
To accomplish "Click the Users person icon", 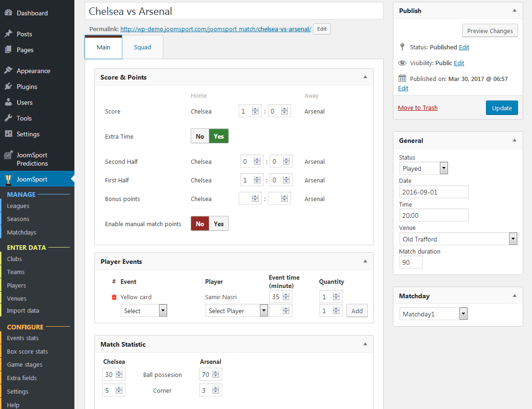I will tap(8, 102).
